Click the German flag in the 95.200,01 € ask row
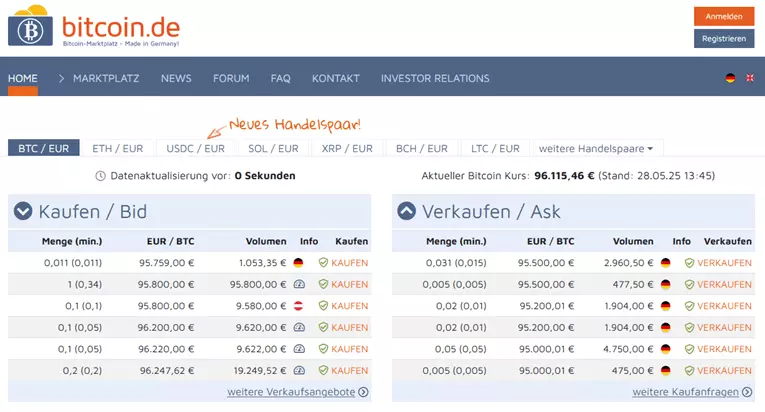 (x=665, y=306)
